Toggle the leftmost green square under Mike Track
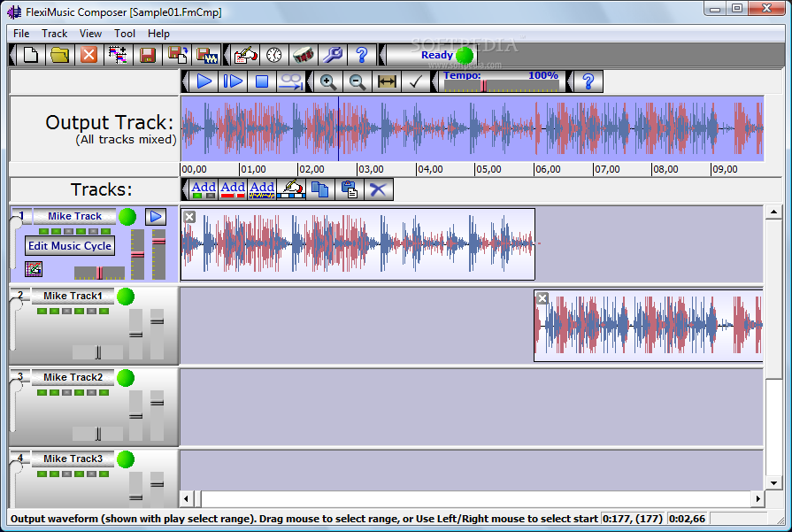Screen dimensions: 792x532 tap(44, 231)
